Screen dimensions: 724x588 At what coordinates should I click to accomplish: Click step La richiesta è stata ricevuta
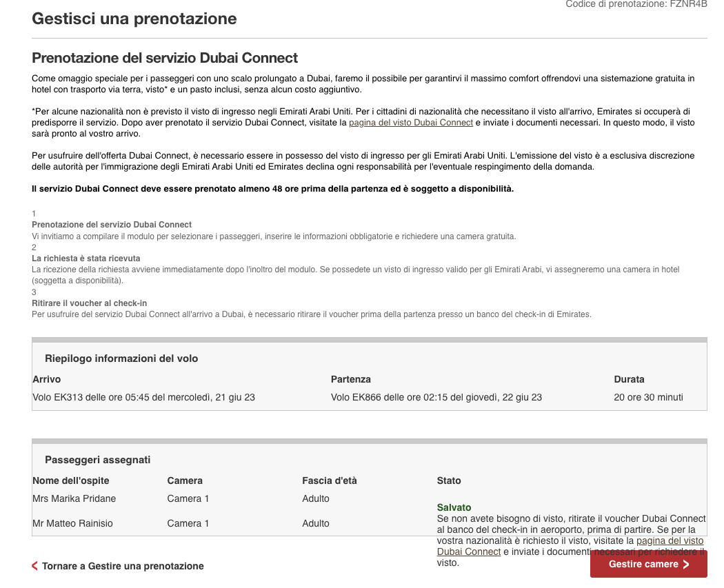(x=86, y=258)
